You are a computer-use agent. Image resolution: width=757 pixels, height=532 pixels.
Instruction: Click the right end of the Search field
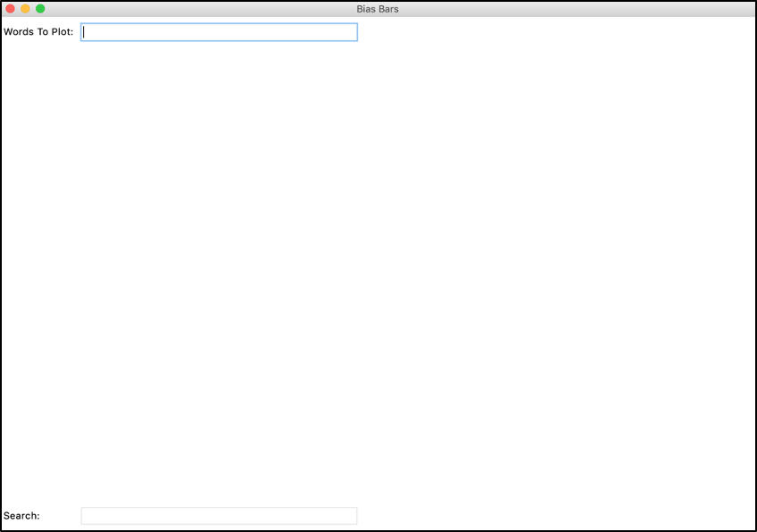tap(348, 516)
